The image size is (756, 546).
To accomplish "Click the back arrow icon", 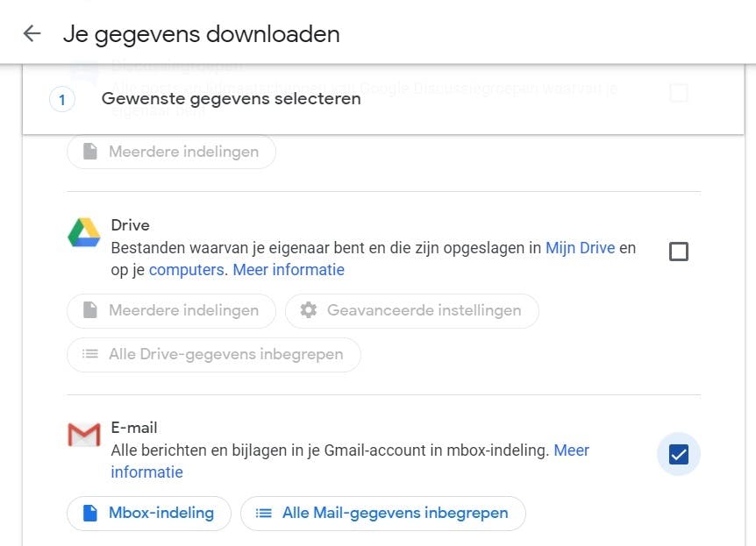I will click(32, 34).
